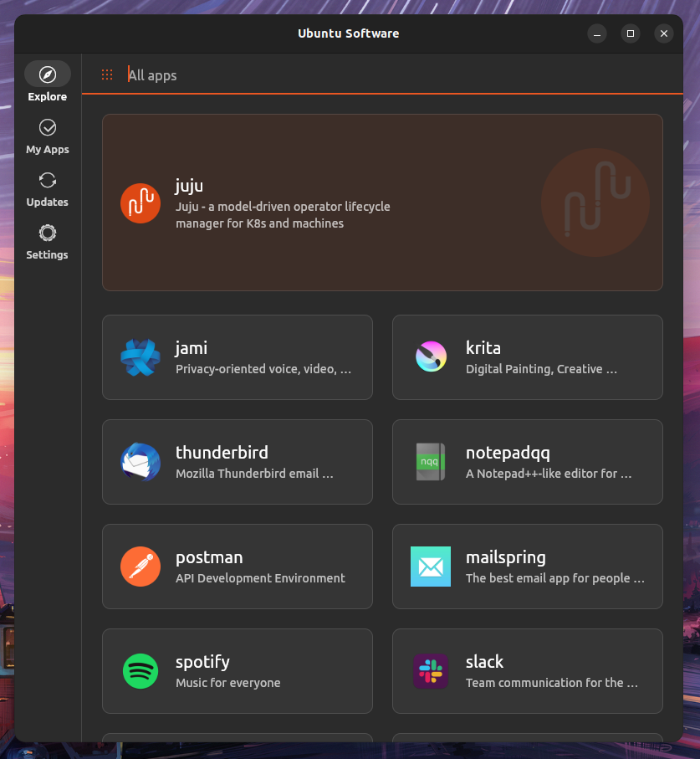This screenshot has height=759, width=700.
Task: Click the mailspring envelope icon
Action: tap(431, 567)
